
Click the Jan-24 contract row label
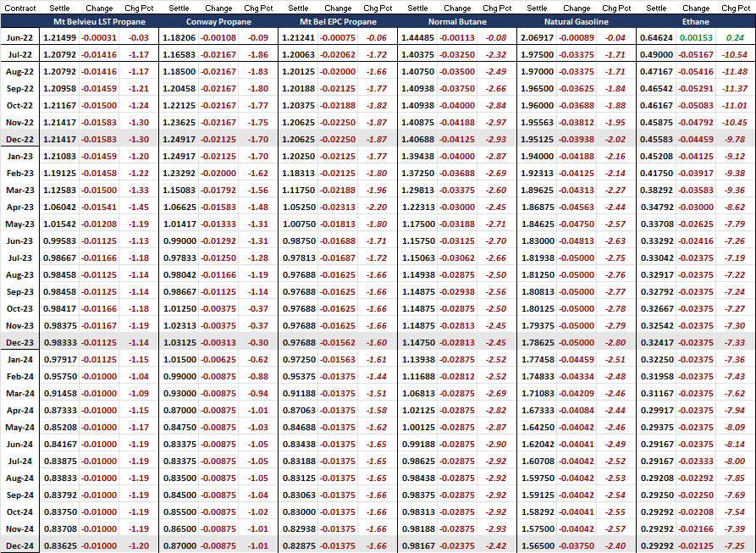(19, 360)
